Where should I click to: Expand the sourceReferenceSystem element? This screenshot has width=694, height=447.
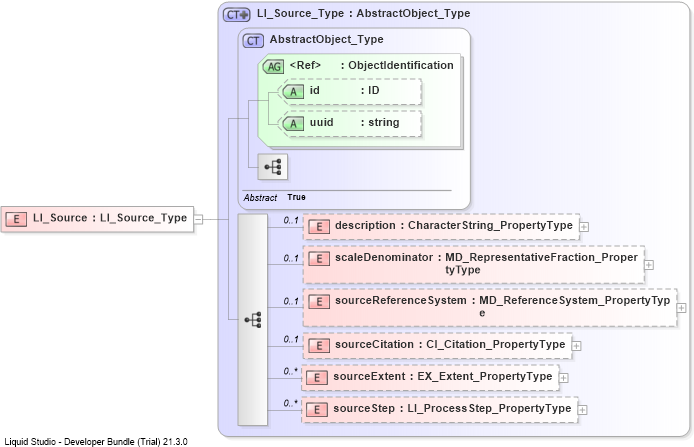pos(682,308)
